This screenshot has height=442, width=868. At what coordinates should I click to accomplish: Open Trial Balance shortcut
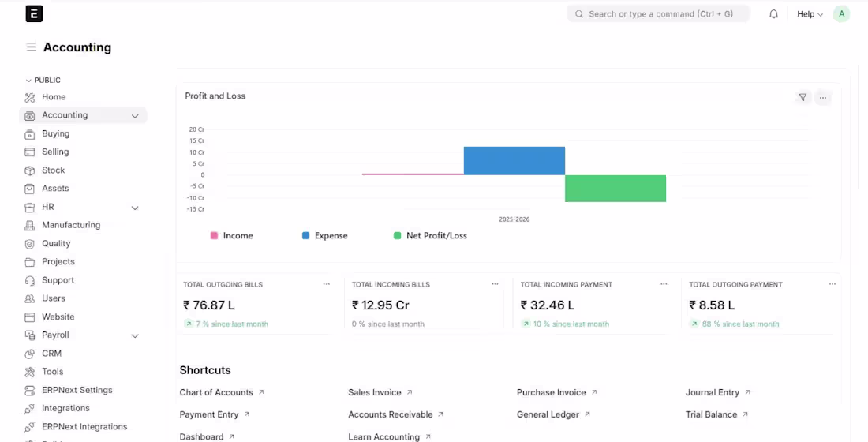click(x=716, y=414)
